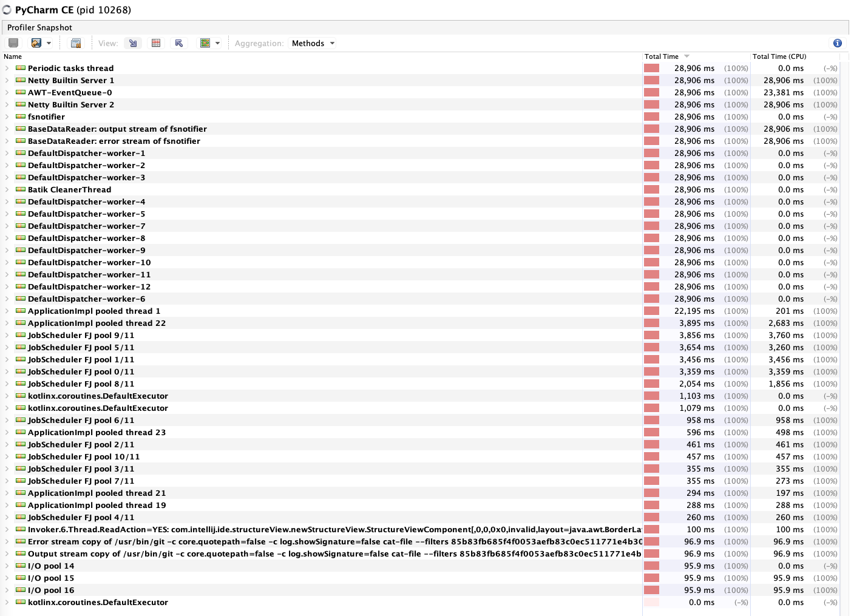
Task: Open the Methods aggregation dropdown
Action: [x=313, y=43]
